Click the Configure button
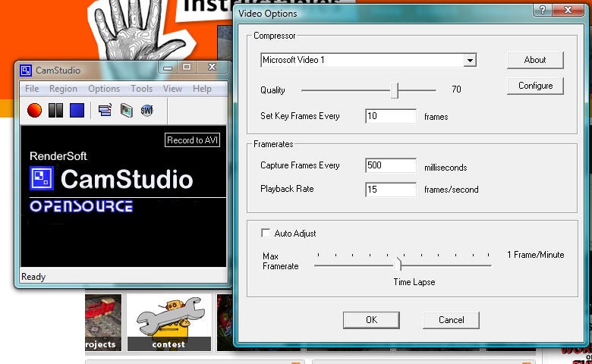 (x=535, y=86)
